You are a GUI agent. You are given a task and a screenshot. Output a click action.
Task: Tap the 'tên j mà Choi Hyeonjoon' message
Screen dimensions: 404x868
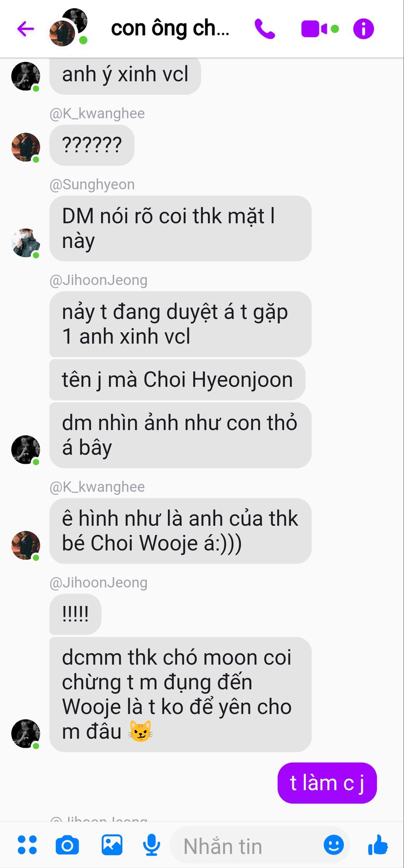coord(177,380)
